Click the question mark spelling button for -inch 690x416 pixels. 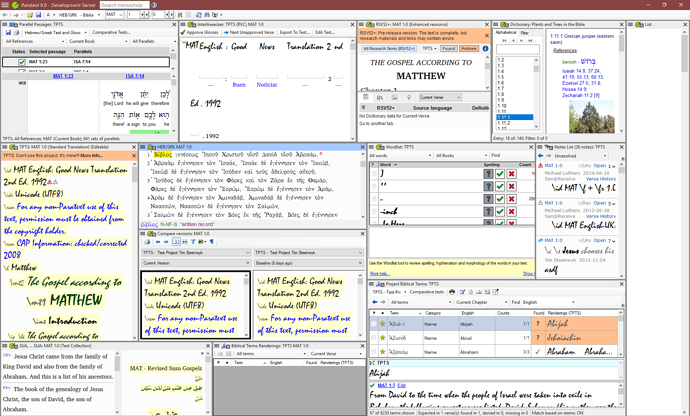[x=488, y=211]
